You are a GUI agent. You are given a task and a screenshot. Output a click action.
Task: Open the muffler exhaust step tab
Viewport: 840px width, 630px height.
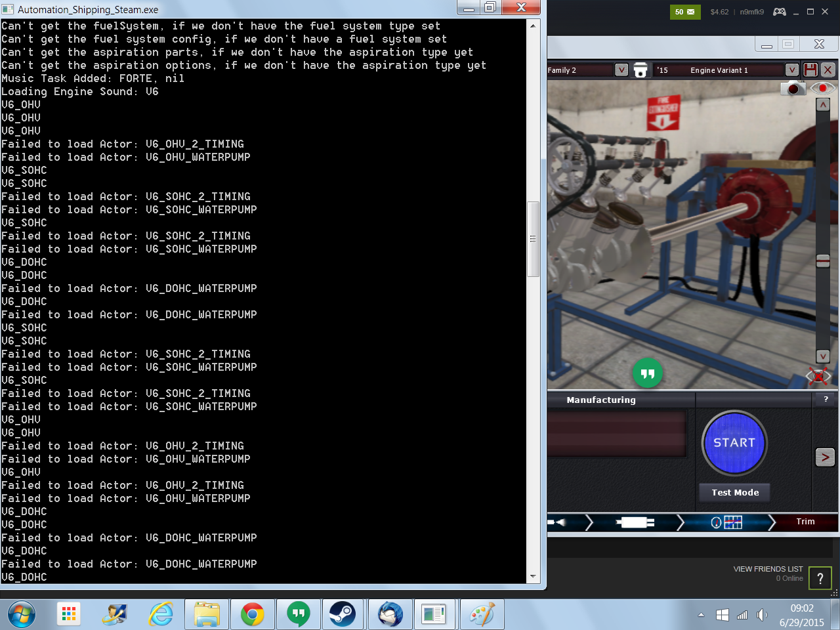coord(635,522)
